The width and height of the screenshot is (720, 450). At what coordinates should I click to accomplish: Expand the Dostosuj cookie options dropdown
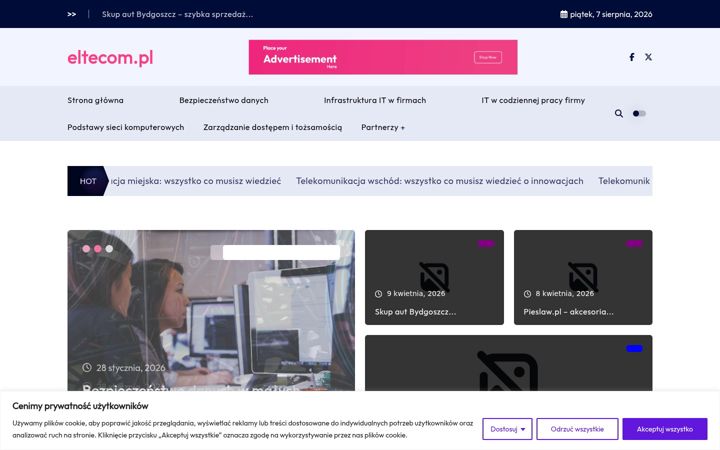click(x=507, y=429)
